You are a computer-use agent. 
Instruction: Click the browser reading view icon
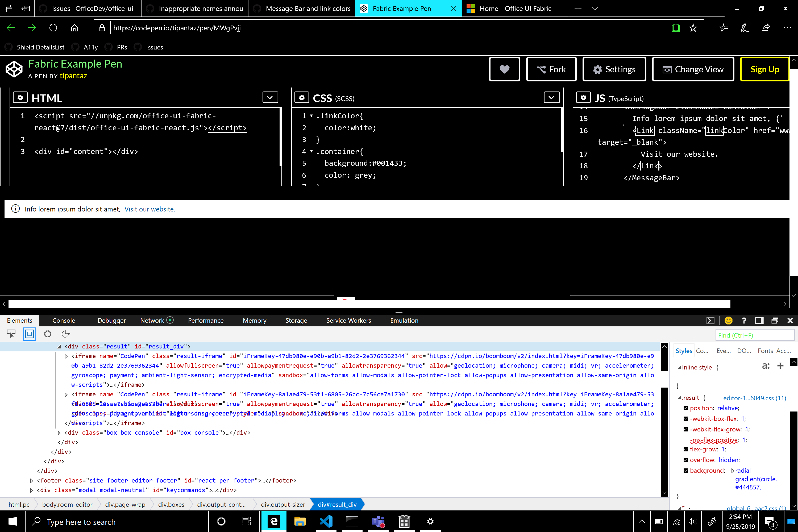coord(676,28)
